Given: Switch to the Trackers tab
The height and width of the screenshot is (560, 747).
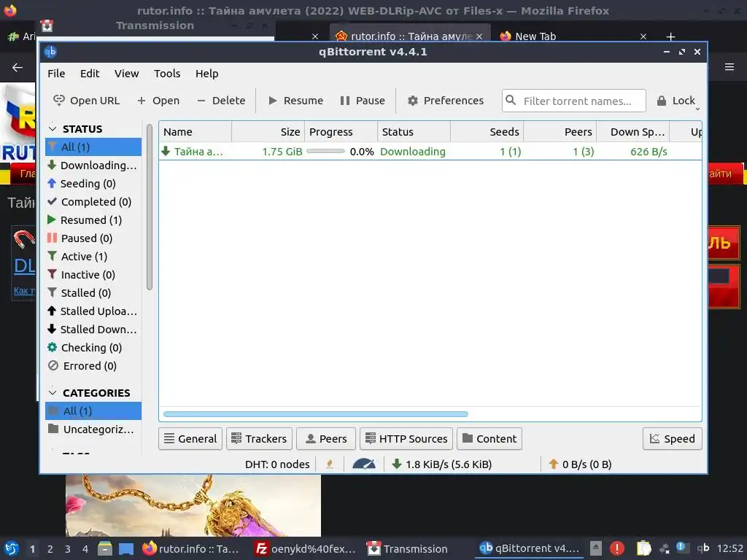Looking at the screenshot, I should click(259, 438).
